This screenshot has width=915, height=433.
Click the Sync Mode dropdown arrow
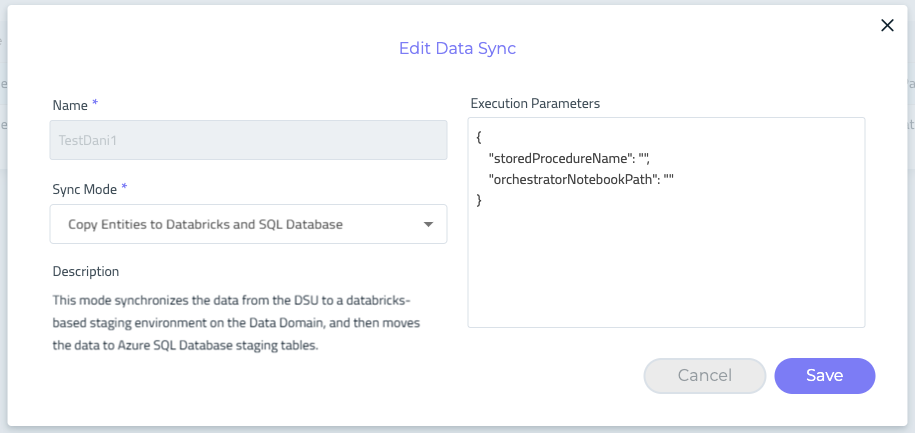tap(428, 225)
